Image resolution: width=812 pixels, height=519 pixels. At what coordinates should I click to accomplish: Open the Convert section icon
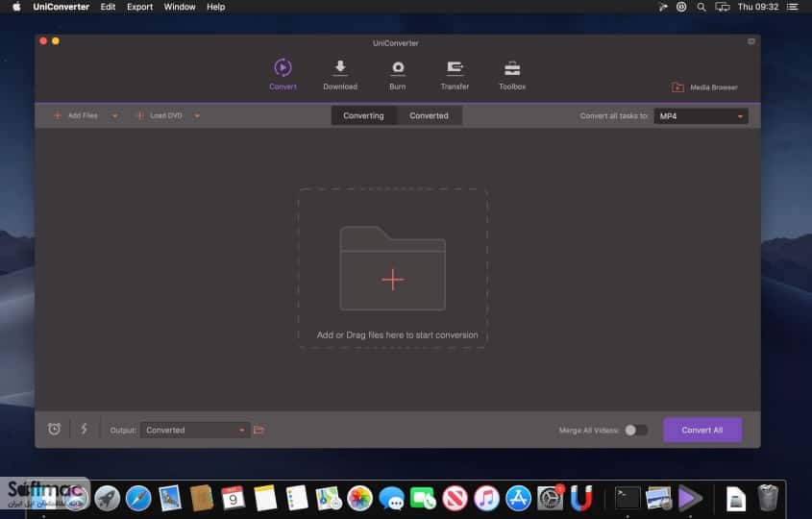pyautogui.click(x=283, y=68)
